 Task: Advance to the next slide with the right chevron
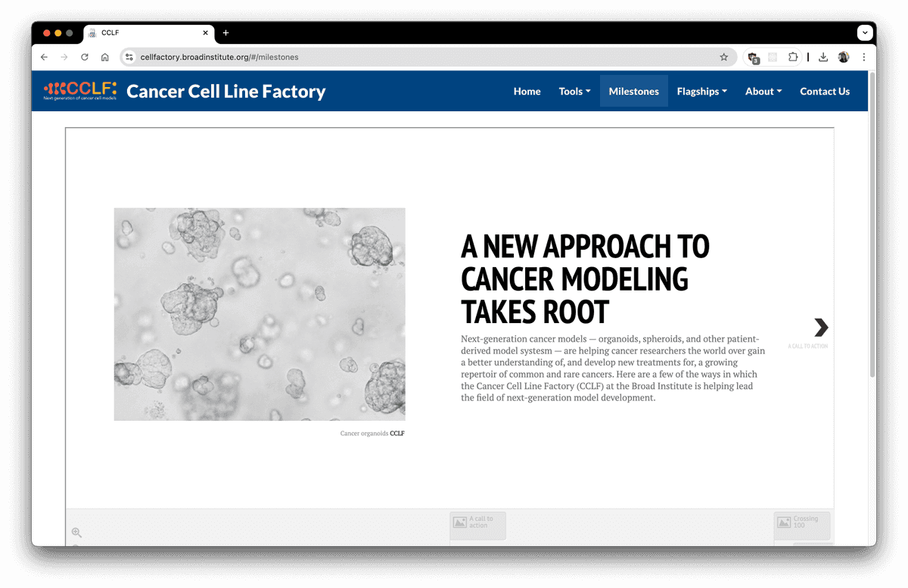pyautogui.click(x=820, y=328)
